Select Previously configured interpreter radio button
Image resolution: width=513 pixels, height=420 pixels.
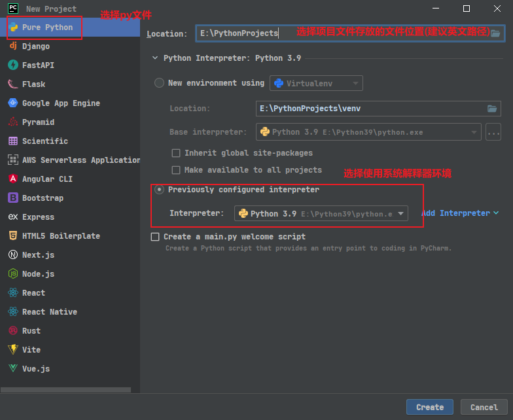point(160,190)
